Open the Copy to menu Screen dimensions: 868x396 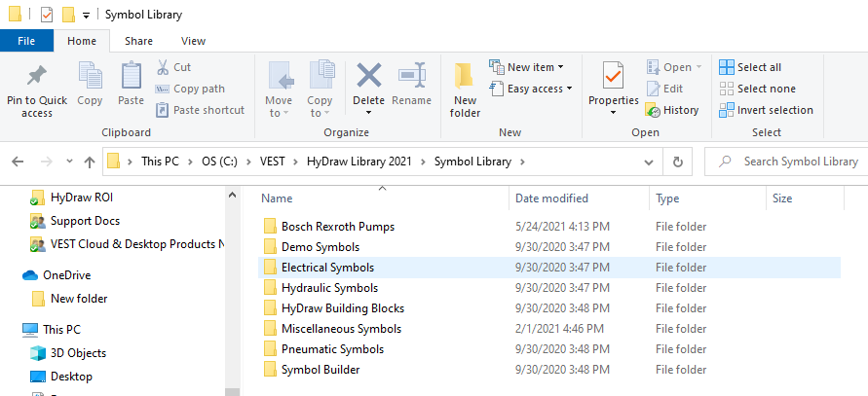coord(320,90)
